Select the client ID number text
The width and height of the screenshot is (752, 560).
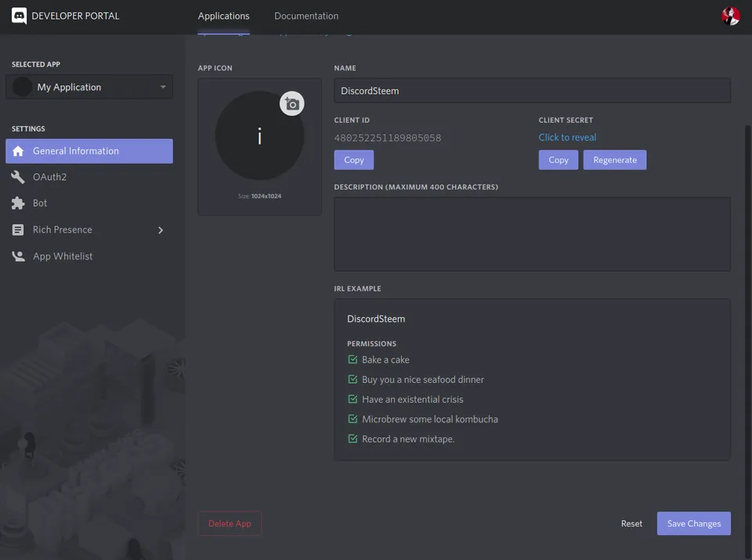(388, 138)
